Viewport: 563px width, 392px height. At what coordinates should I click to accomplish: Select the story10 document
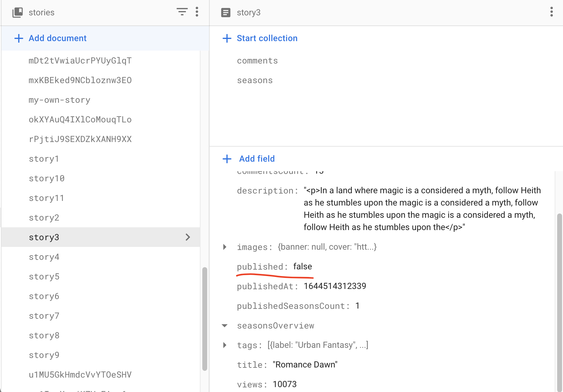coord(47,179)
